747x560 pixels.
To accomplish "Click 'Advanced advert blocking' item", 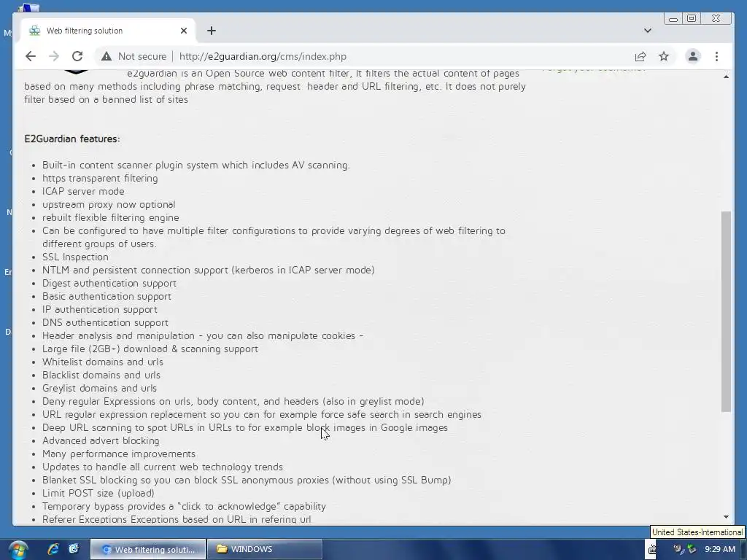I will click(x=101, y=440).
